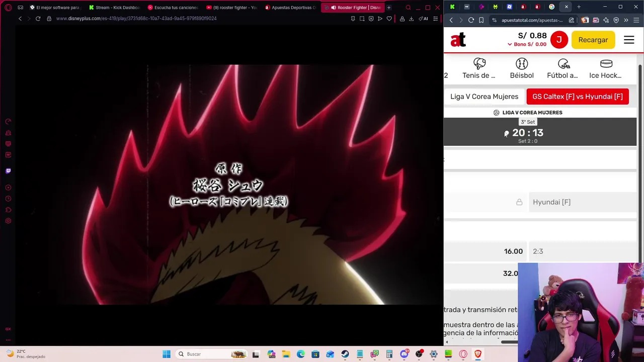Expand the Bono S/ 0.00 dropdown

point(527,44)
